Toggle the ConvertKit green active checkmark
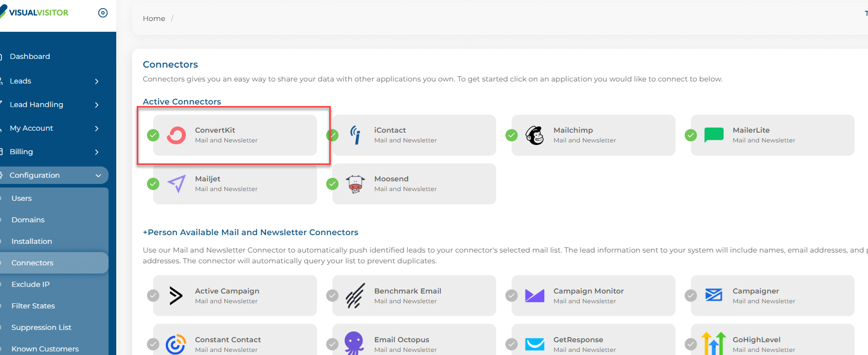 coord(153,135)
